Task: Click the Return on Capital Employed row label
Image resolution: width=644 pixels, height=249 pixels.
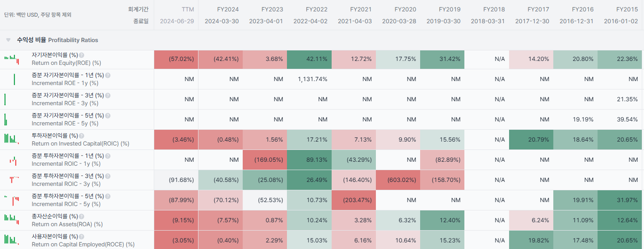Action: pyautogui.click(x=83, y=244)
